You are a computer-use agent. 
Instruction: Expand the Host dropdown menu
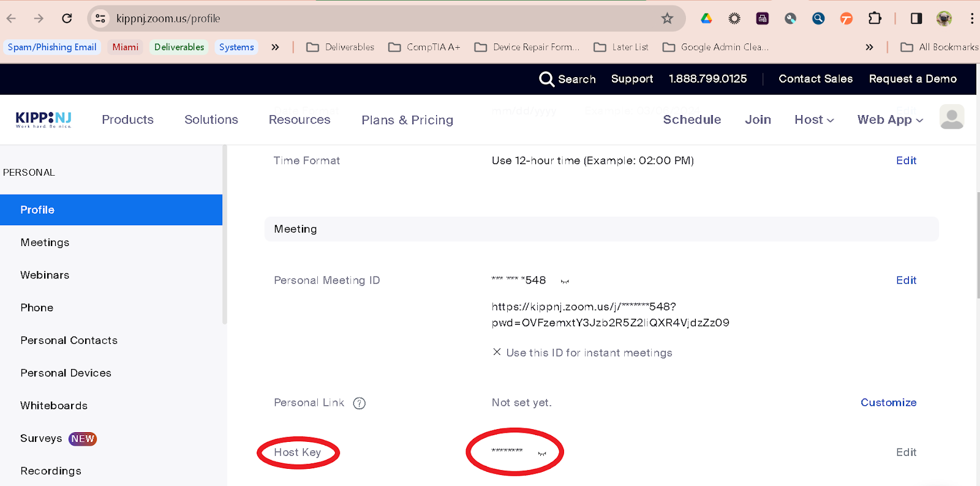tap(814, 120)
